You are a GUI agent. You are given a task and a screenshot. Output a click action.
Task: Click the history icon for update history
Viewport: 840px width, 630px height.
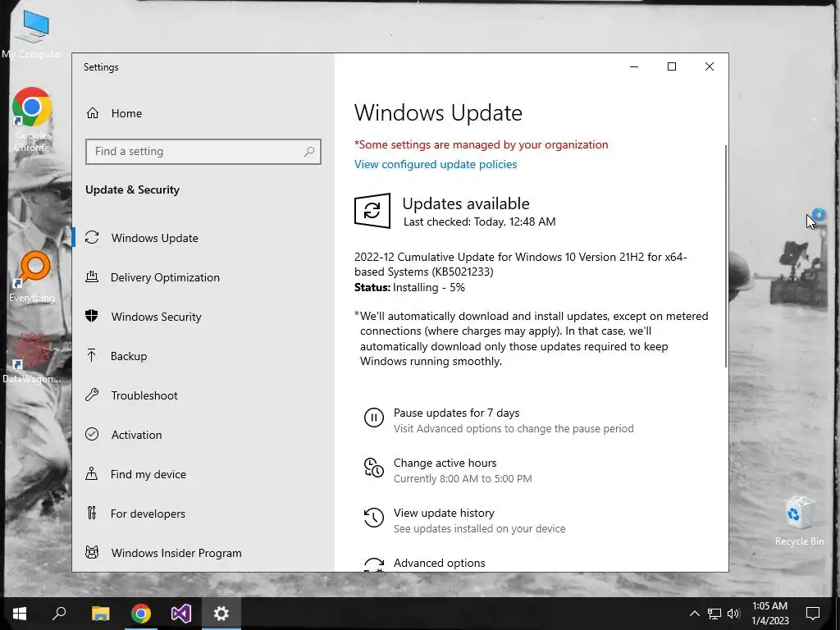pyautogui.click(x=374, y=518)
